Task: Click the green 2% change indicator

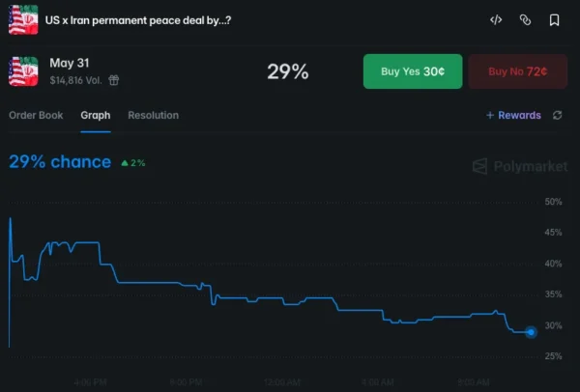Action: (133, 163)
